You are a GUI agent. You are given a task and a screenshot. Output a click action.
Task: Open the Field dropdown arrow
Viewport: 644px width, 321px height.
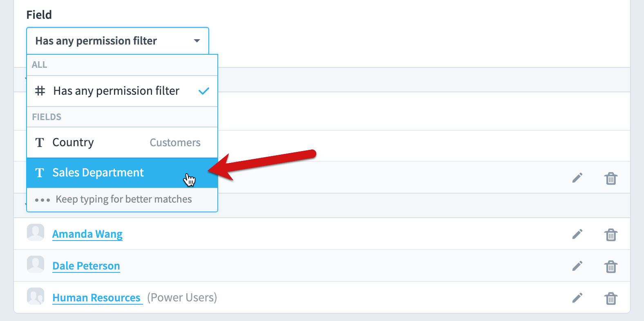click(197, 41)
